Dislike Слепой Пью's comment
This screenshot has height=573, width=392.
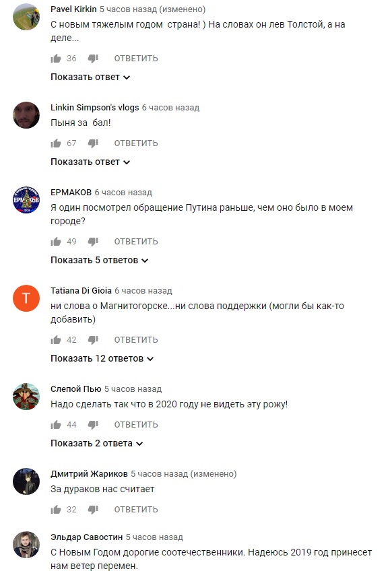93,425
